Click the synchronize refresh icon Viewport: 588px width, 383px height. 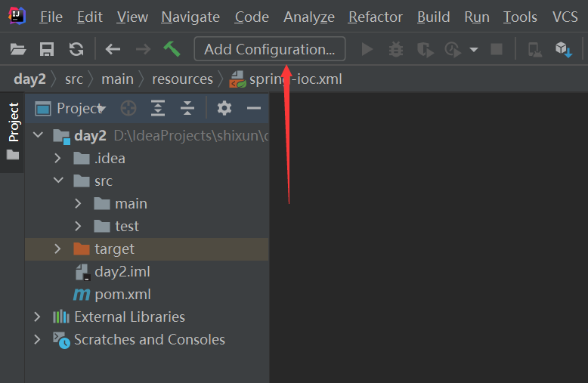click(x=76, y=49)
